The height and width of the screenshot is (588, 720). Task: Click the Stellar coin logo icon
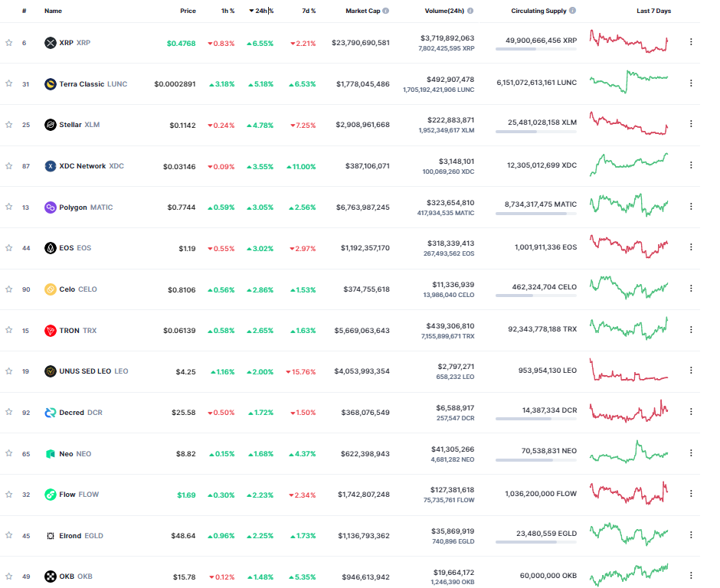pyautogui.click(x=50, y=125)
